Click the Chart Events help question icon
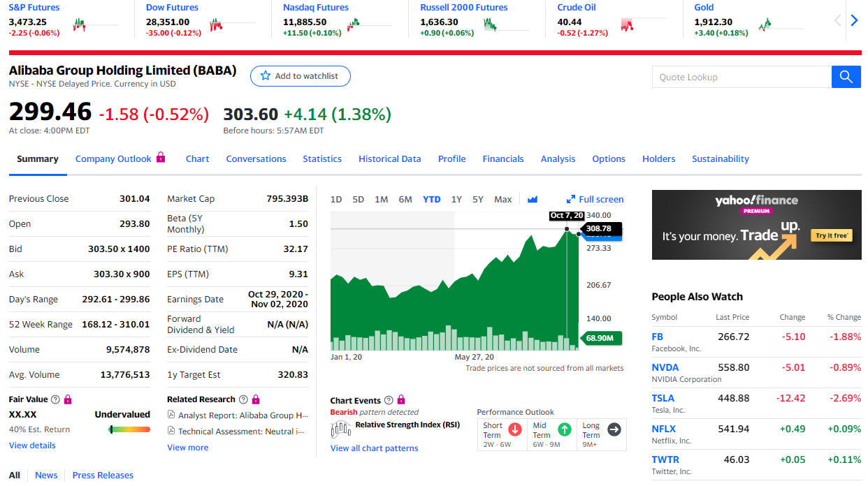 click(x=389, y=400)
